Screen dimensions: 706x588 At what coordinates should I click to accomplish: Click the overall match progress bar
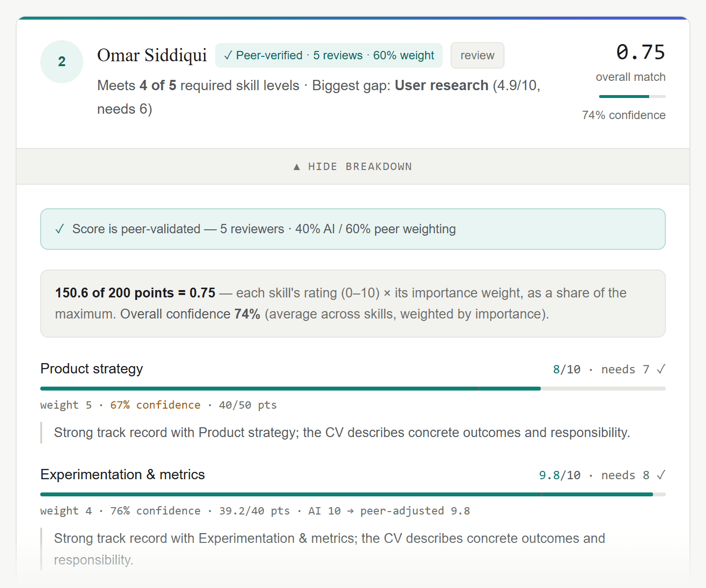[x=632, y=97]
